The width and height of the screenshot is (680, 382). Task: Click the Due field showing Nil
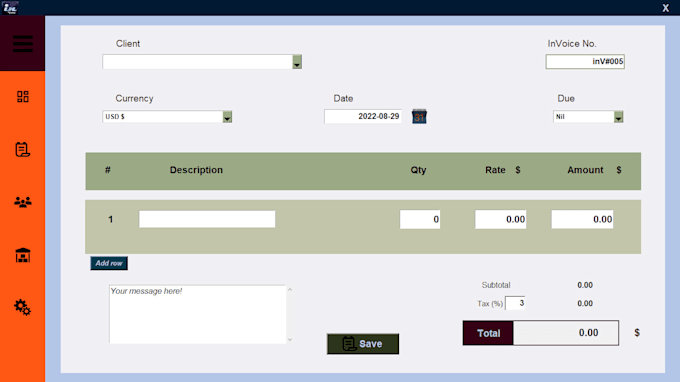pos(584,117)
